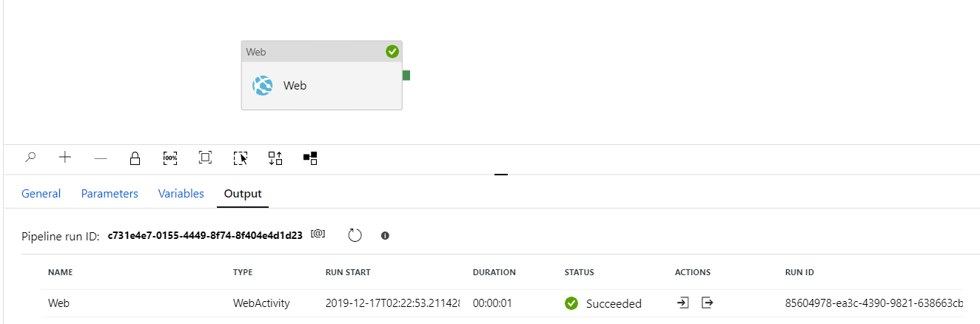Click the Output tab
The height and width of the screenshot is (324, 980).
click(243, 194)
